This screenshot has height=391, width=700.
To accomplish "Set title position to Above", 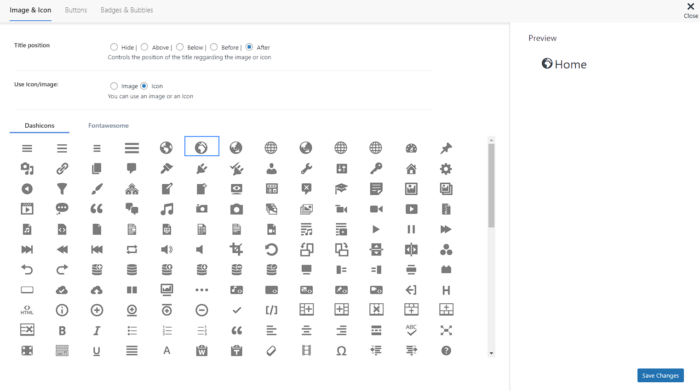I will (144, 47).
